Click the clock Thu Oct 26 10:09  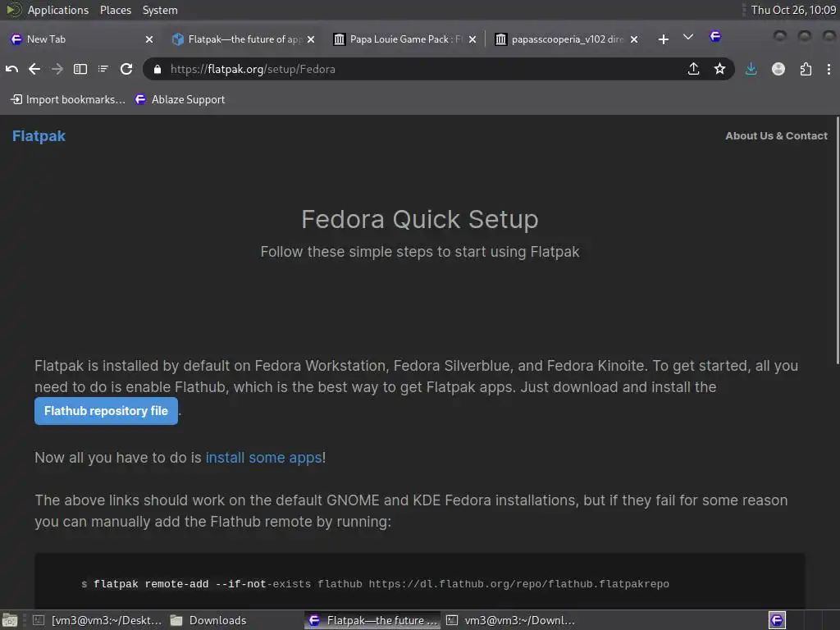click(793, 10)
